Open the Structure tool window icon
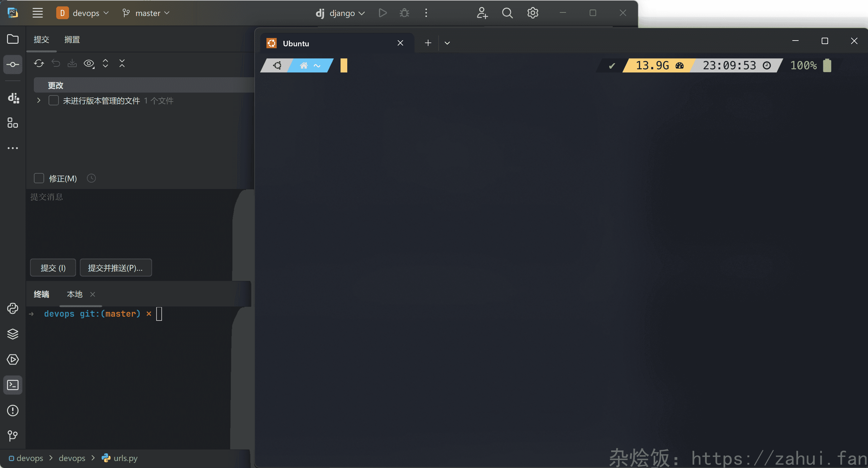The height and width of the screenshot is (468, 868). pyautogui.click(x=13, y=123)
